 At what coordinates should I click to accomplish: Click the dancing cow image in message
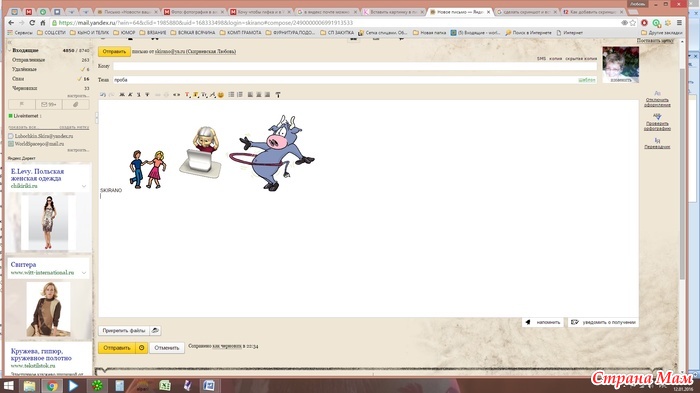coord(272,153)
